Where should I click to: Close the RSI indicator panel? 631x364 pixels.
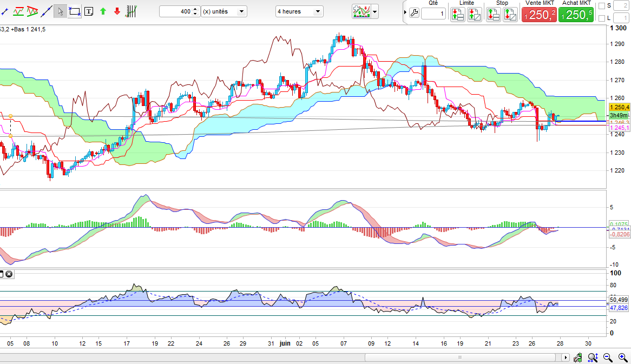pos(9,274)
